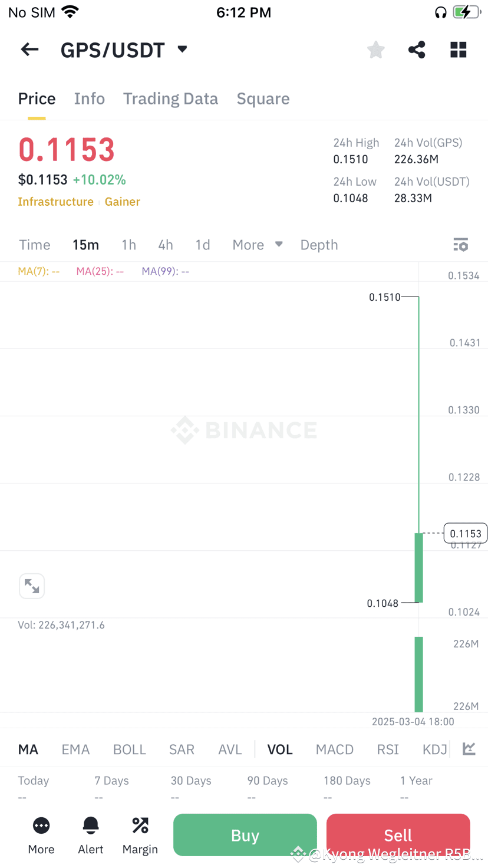Viewport: 488px width, 868px height.
Task: Open the Trading Data tab
Action: pyautogui.click(x=170, y=98)
